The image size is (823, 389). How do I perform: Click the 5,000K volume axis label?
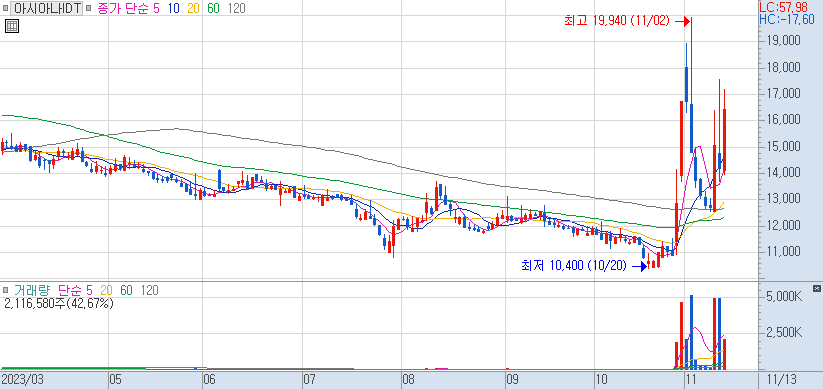pos(785,298)
